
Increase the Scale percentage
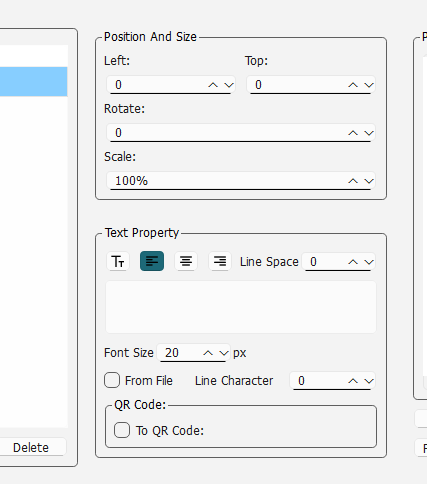353,181
